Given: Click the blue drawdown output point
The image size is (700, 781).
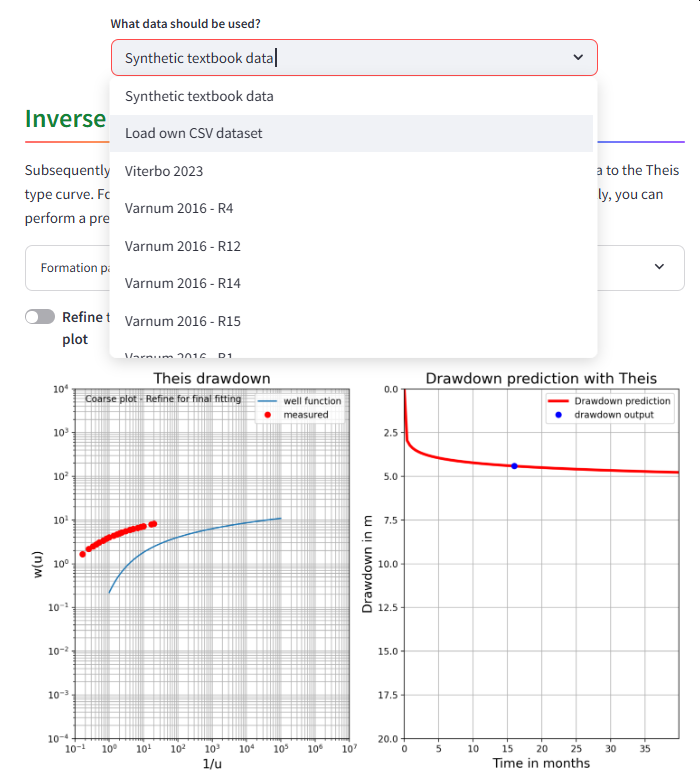Looking at the screenshot, I should (x=514, y=466).
